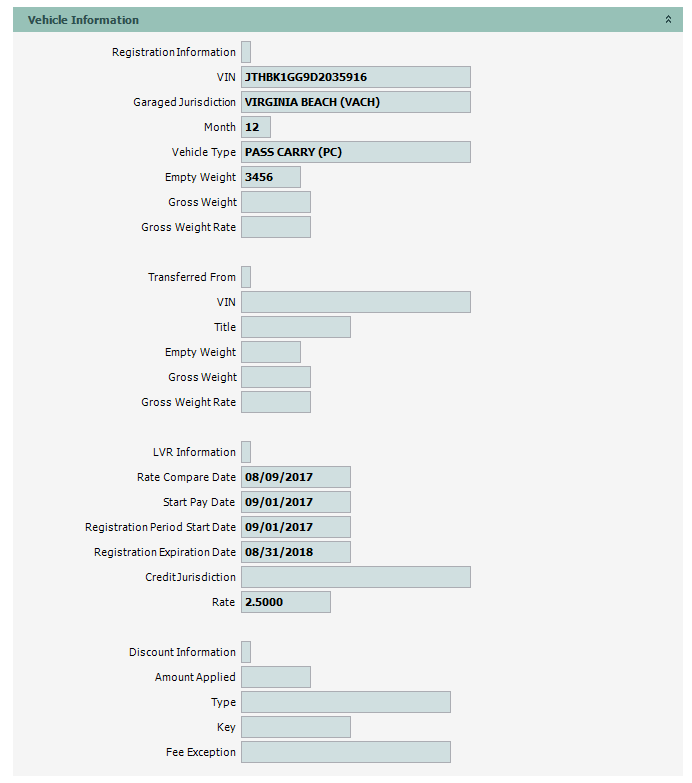Viewport: 692px width, 783px height.
Task: Focus the Credit Jurisdiction field
Action: tap(355, 577)
